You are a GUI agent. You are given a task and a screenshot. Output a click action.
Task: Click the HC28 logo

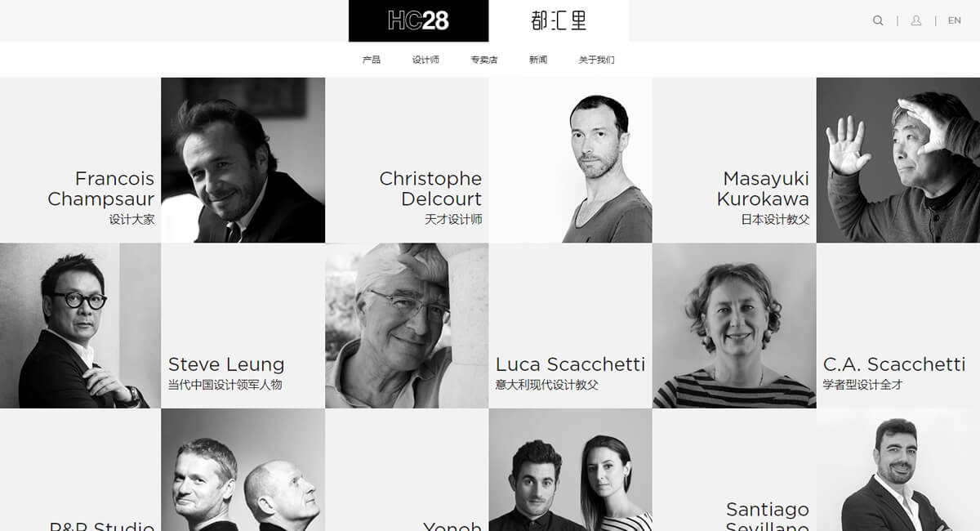coord(418,20)
